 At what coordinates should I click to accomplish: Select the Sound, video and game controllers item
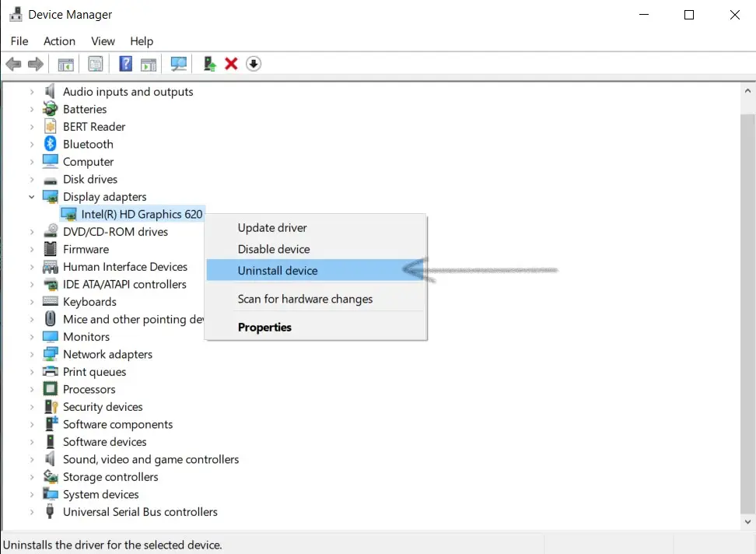(151, 459)
